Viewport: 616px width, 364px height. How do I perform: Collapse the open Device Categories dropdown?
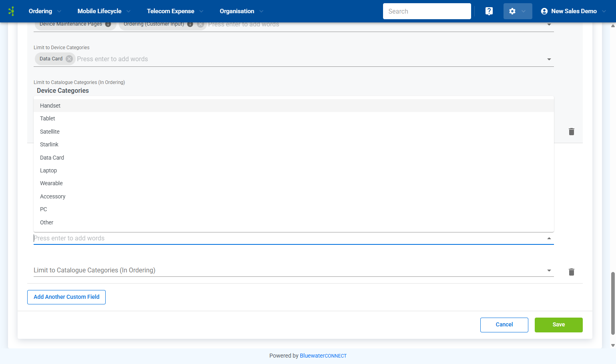click(x=549, y=238)
